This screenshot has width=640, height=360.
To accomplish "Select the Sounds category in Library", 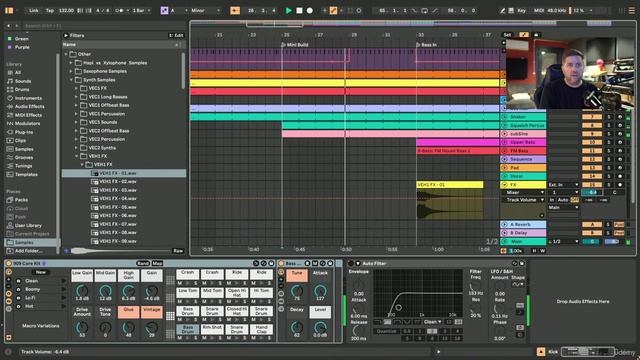I will [x=22, y=81].
